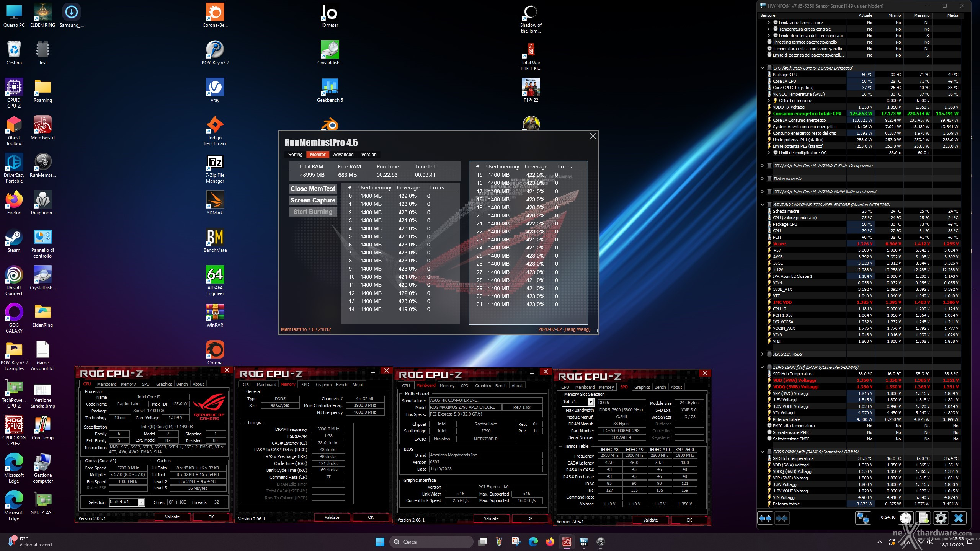Image resolution: width=980 pixels, height=551 pixels.
Task: Switch to Advanced tab in RunMemtestPro
Action: (x=343, y=155)
